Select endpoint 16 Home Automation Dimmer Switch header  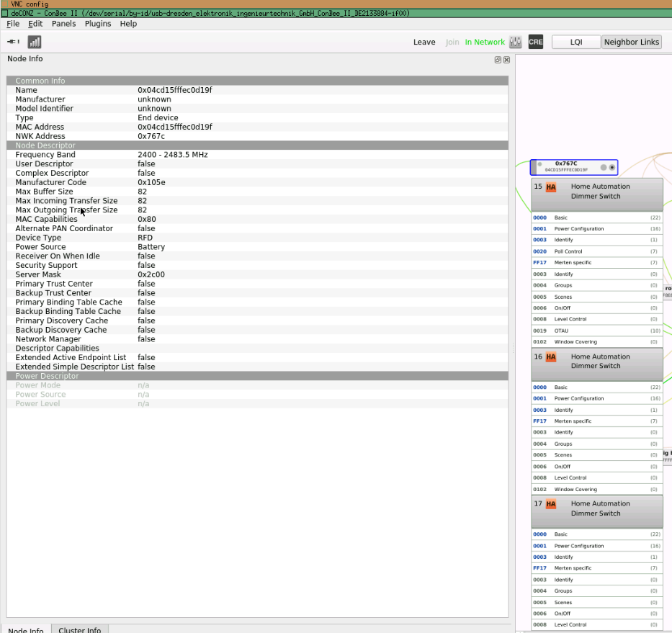coord(597,364)
